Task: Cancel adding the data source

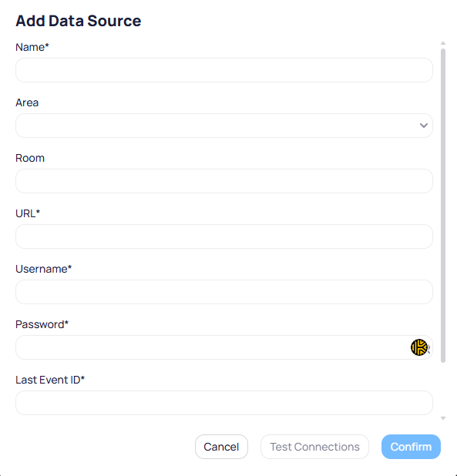Action: click(x=221, y=447)
